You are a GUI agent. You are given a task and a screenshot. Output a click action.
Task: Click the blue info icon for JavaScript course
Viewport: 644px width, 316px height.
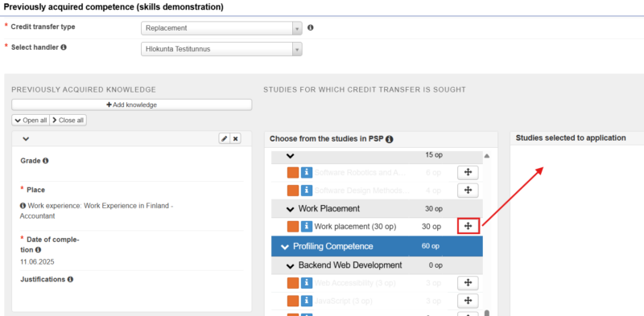click(x=307, y=302)
